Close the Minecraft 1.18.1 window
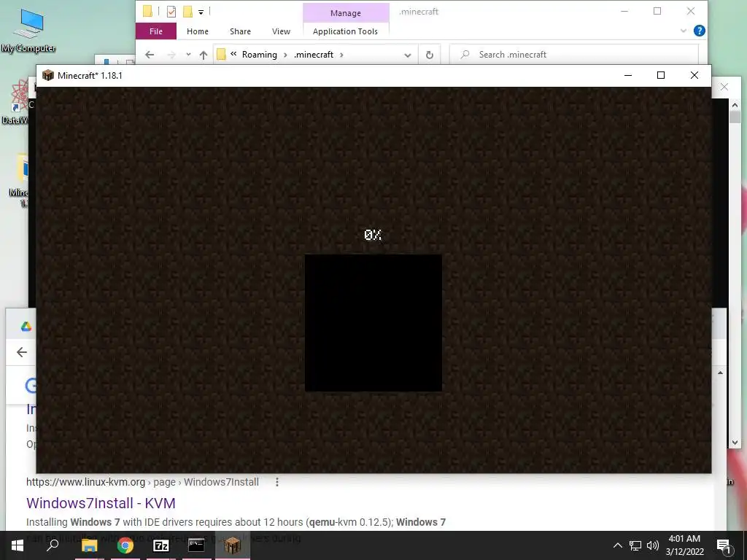Screen dimensions: 747x560 click(x=694, y=75)
